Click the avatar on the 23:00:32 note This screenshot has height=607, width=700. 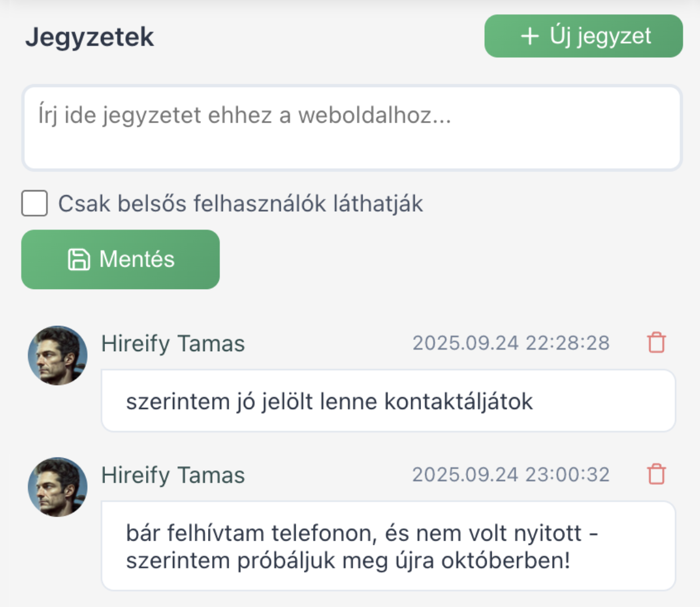57,487
